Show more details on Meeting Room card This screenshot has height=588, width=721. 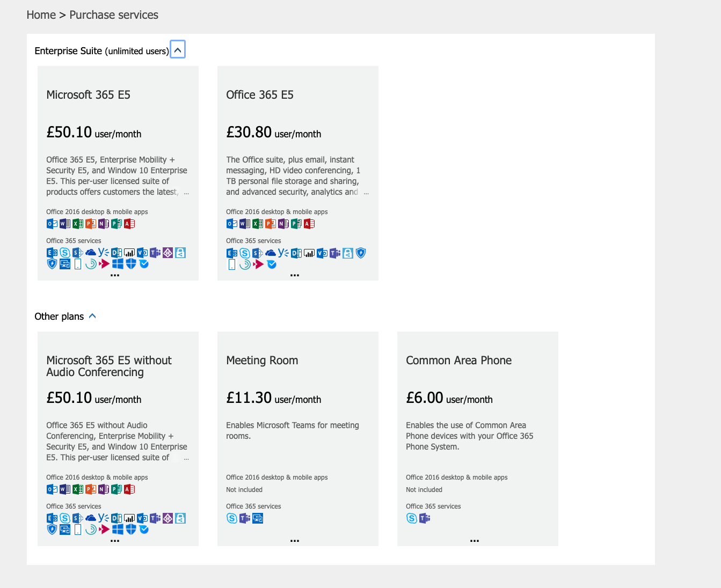tap(295, 540)
